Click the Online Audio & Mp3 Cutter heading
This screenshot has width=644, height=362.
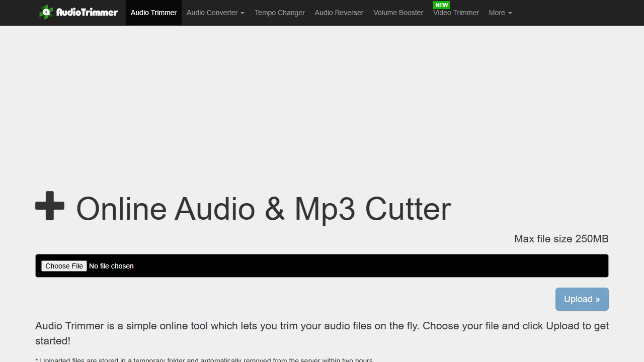pos(264,208)
